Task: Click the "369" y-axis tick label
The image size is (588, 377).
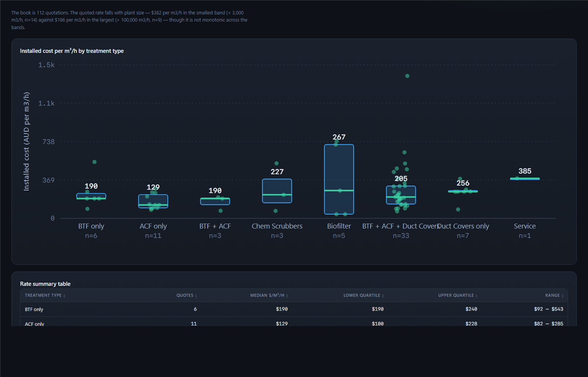Action: point(48,180)
